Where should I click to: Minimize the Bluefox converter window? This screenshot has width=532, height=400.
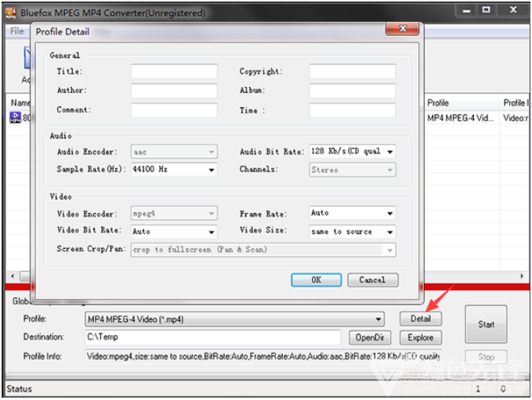pyautogui.click(x=466, y=10)
